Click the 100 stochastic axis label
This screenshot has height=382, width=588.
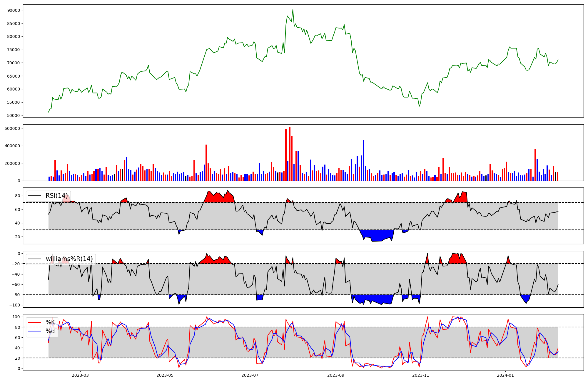[16, 317]
